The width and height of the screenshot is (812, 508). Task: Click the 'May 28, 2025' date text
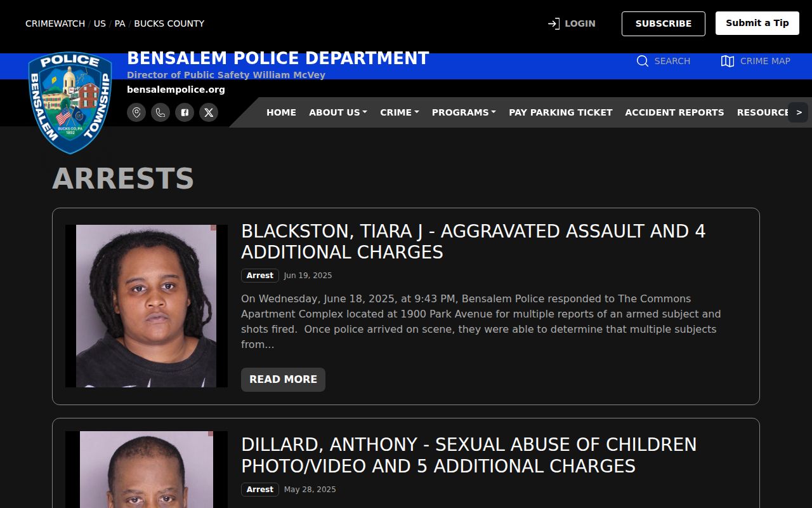click(x=310, y=490)
